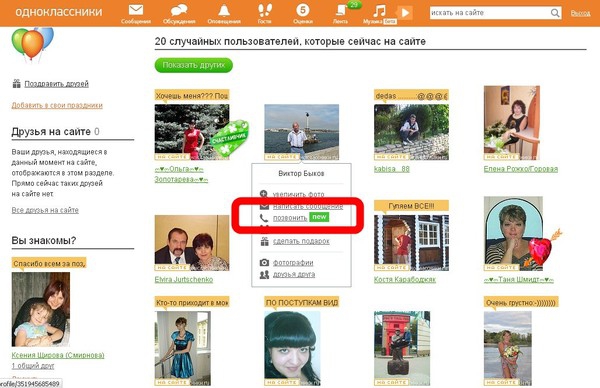Open the Костя Карабоджяк name link
Screen dimensions: 600x388
(x=404, y=280)
